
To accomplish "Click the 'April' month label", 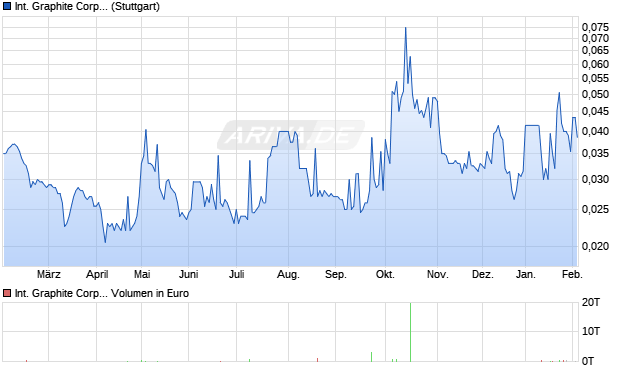I will (x=97, y=274).
